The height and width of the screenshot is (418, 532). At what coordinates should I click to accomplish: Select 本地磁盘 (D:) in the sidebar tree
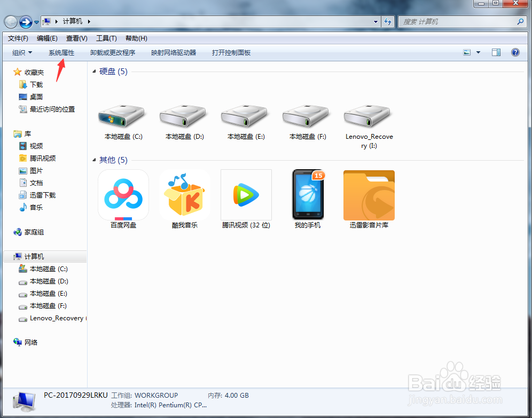pos(49,281)
